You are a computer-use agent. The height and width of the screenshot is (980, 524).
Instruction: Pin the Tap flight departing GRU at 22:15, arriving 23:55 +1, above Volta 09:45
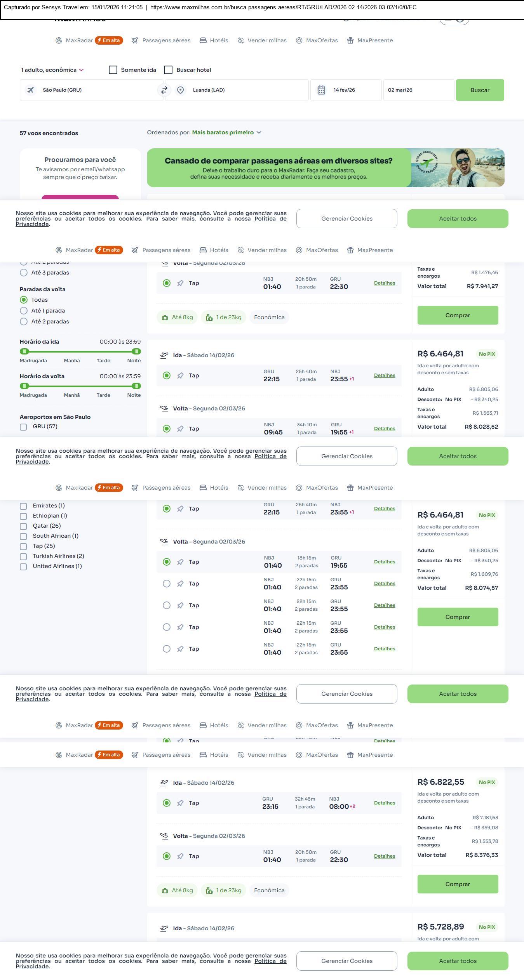point(180,375)
